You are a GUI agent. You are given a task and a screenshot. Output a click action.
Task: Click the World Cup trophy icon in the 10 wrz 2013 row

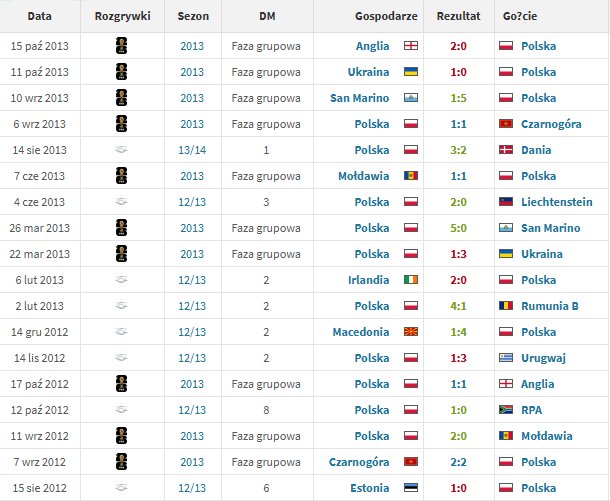coord(122,98)
